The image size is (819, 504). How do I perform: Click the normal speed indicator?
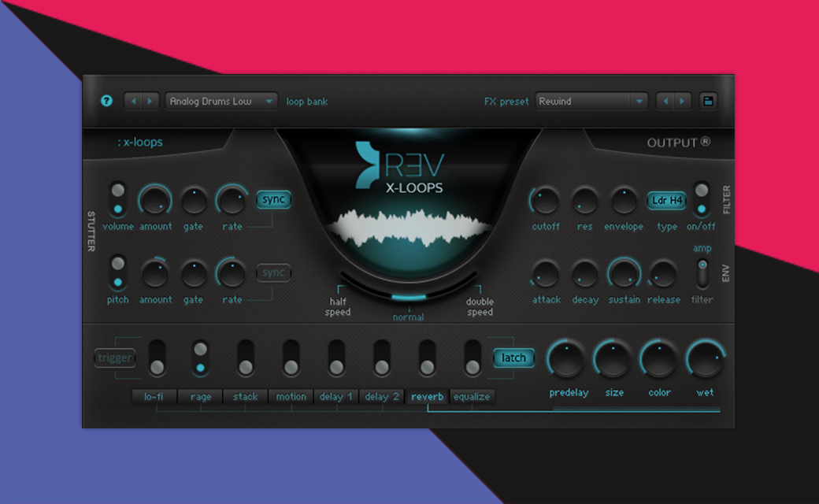click(x=409, y=317)
